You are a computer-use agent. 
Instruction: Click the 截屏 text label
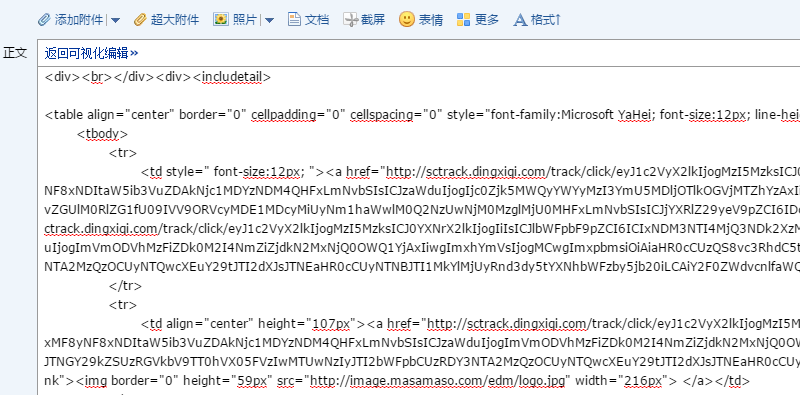373,20
